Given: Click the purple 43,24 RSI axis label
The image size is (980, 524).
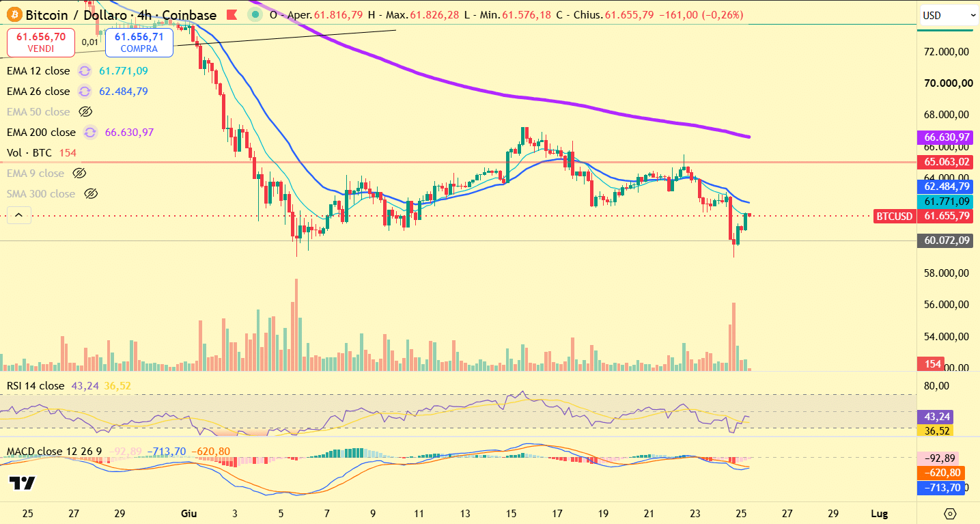Looking at the screenshot, I should point(936,416).
